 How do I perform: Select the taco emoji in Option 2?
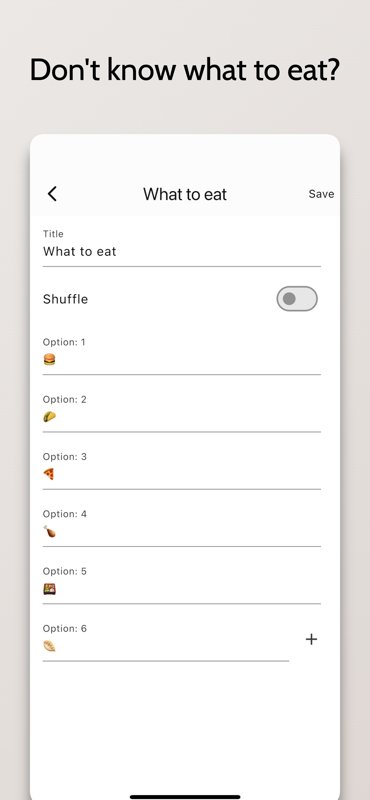coord(49,417)
